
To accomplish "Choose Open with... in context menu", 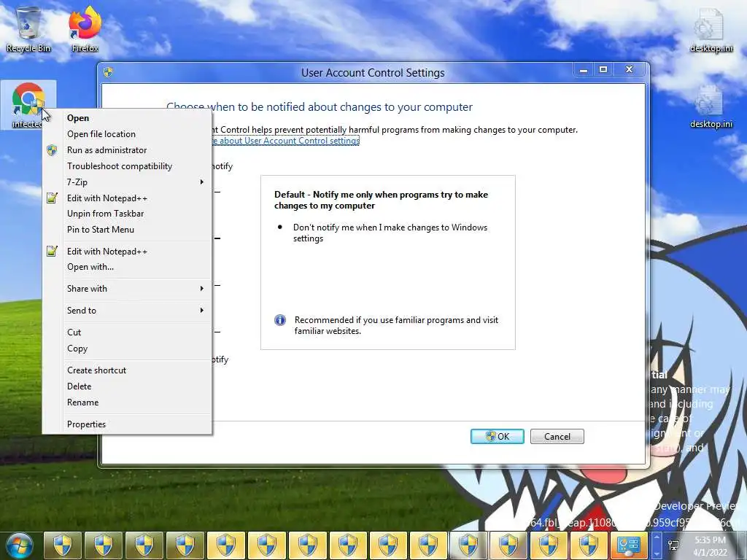I will (127, 267).
